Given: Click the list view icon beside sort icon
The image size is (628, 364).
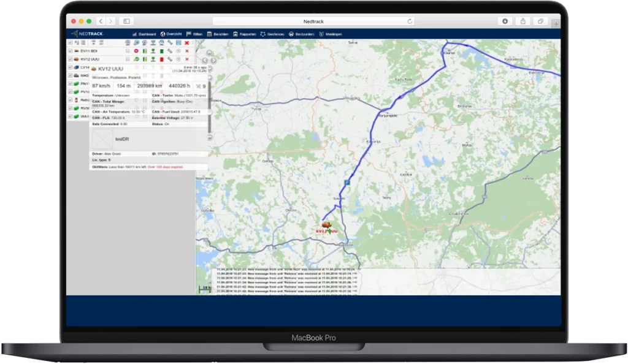Looking at the screenshot, I should coord(83,42).
